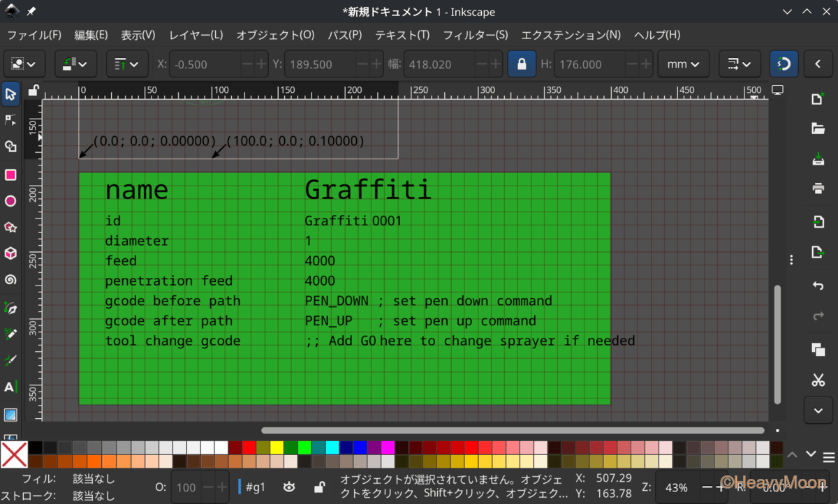838x504 pixels.
Task: Open the フィルター(S) menu
Action: click(475, 35)
